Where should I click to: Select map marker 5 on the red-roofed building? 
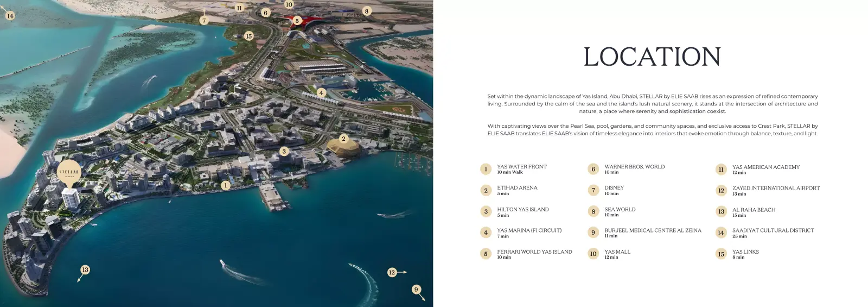pos(297,21)
